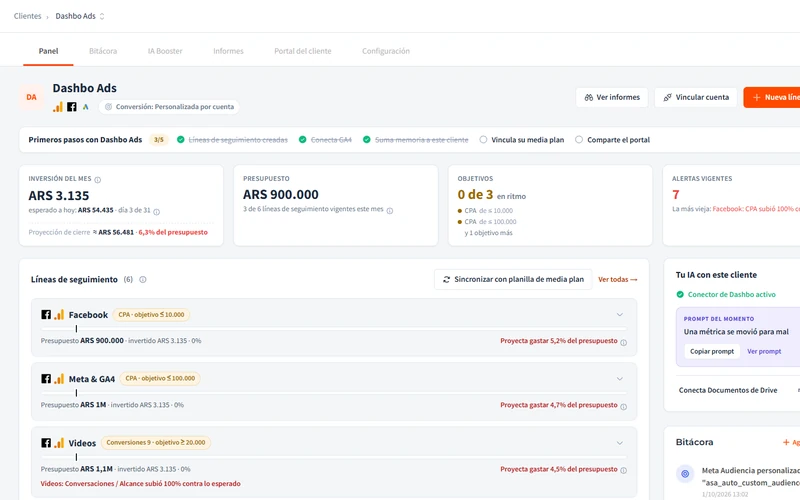Click the Vincular cuenta button
Viewport: 800px width, 500px height.
(x=696, y=97)
